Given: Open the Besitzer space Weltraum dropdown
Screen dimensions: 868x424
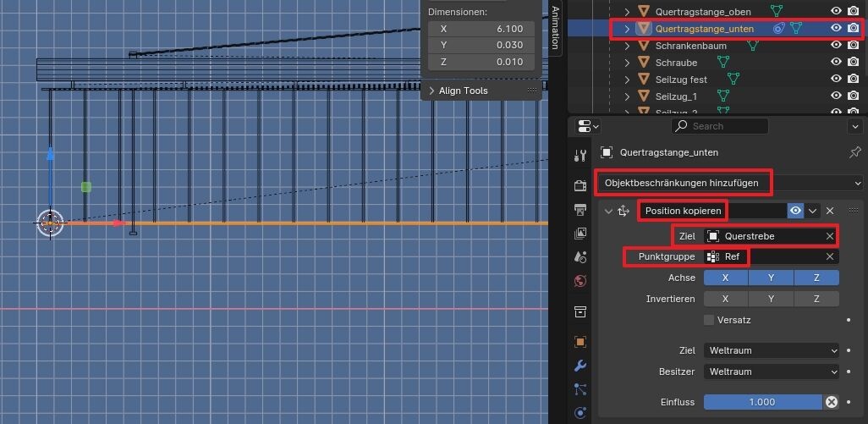Looking at the screenshot, I should pyautogui.click(x=771, y=372).
